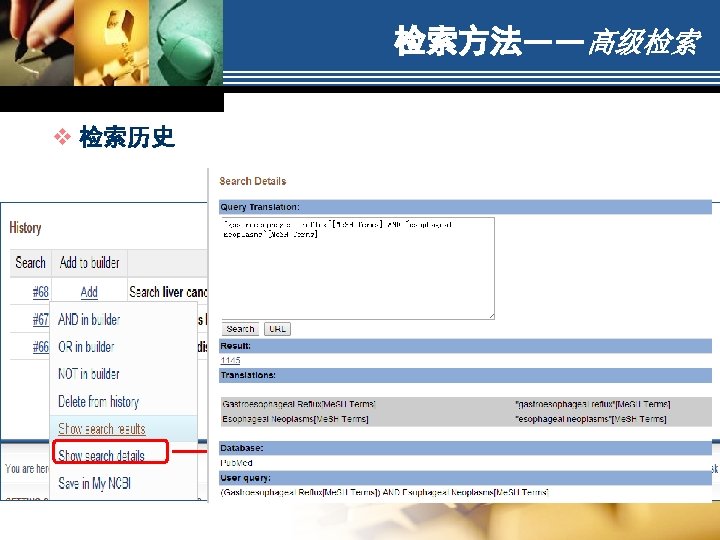Viewport: 720px width, 540px height.
Task: Click the 'Add to builder' column header
Action: tap(90, 263)
